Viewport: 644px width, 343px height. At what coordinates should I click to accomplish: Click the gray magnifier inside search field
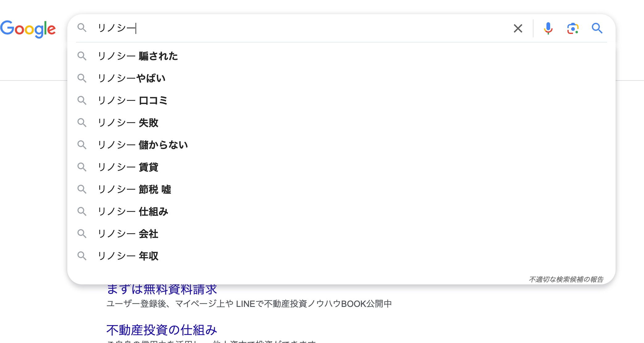coord(82,28)
